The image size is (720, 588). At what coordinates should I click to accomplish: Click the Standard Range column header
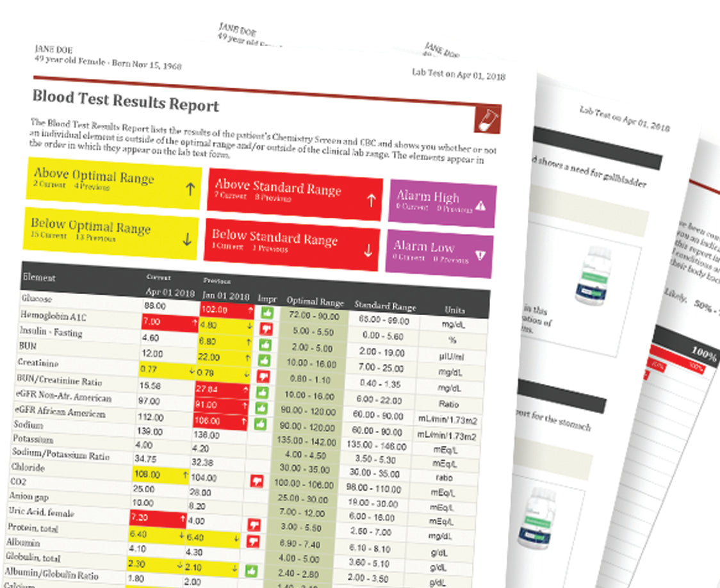tap(385, 306)
